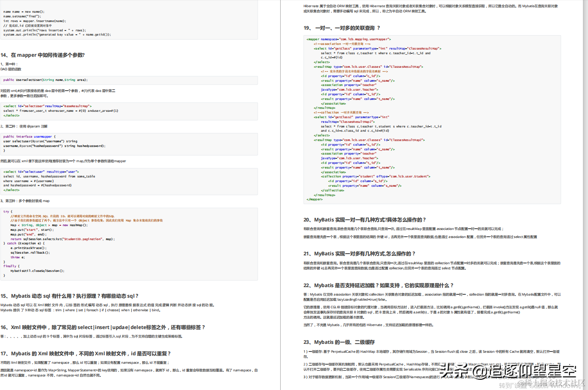Click closing tag "</collection>"
The height and width of the screenshot is (390, 588).
click(x=333, y=191)
